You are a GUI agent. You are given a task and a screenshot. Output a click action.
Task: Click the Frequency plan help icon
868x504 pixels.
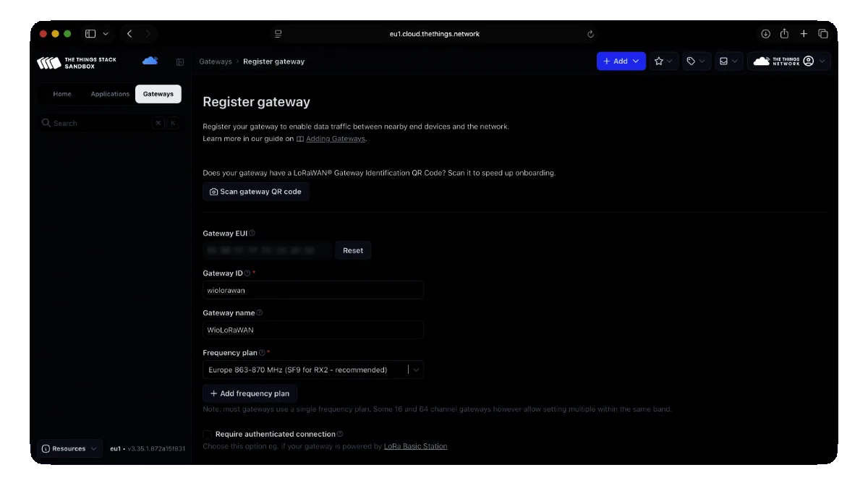click(262, 353)
